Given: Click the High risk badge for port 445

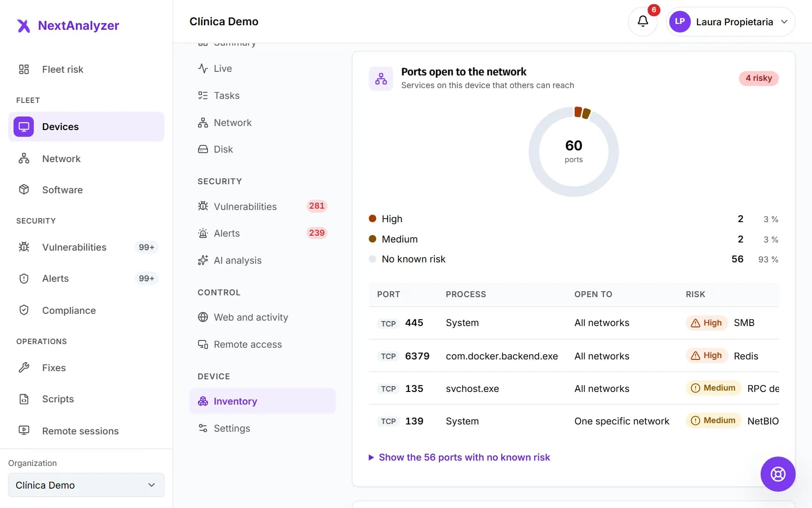Looking at the screenshot, I should tap(706, 323).
